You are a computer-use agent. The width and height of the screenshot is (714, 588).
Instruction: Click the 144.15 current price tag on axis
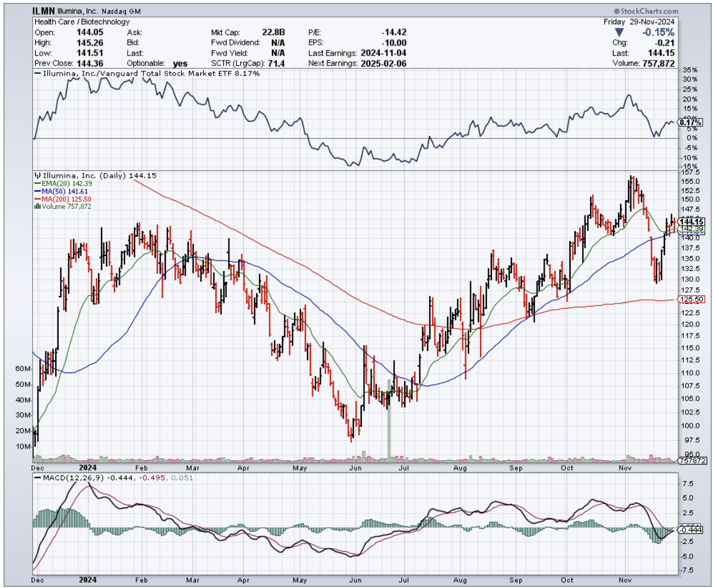pos(691,222)
